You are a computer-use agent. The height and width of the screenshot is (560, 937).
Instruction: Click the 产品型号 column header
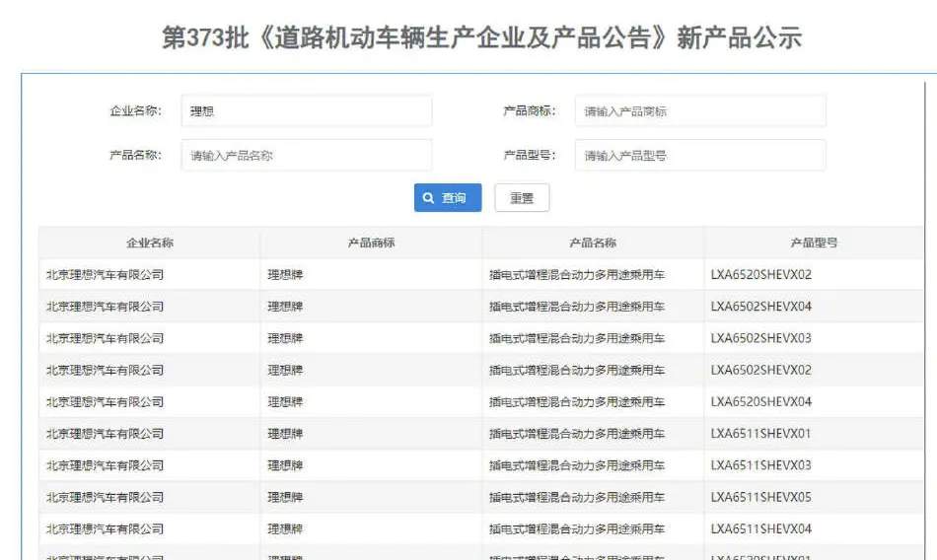pyautogui.click(x=814, y=243)
